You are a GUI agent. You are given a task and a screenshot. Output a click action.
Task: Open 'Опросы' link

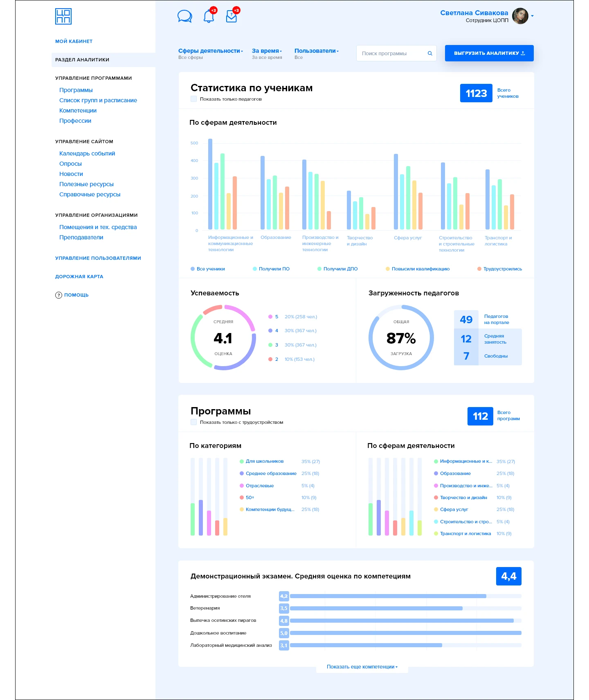[70, 164]
